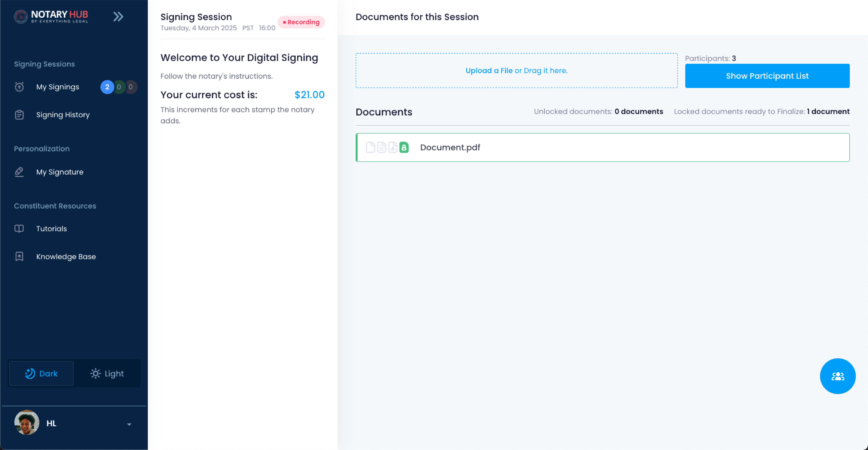The width and height of the screenshot is (868, 450).
Task: Click the Show Participant List button
Action: (x=767, y=76)
